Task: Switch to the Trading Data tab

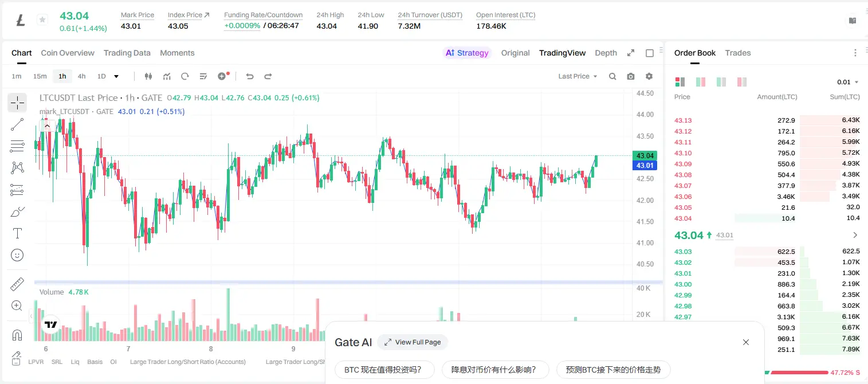Action: pos(127,53)
